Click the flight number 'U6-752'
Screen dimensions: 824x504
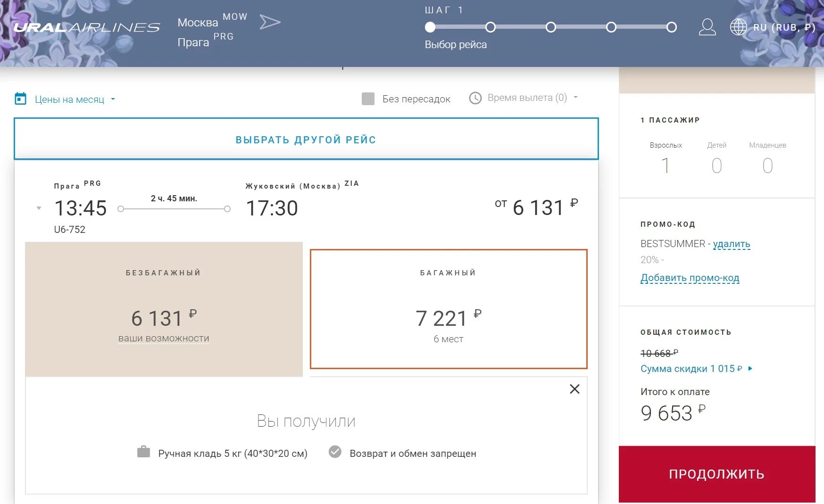[x=70, y=230]
